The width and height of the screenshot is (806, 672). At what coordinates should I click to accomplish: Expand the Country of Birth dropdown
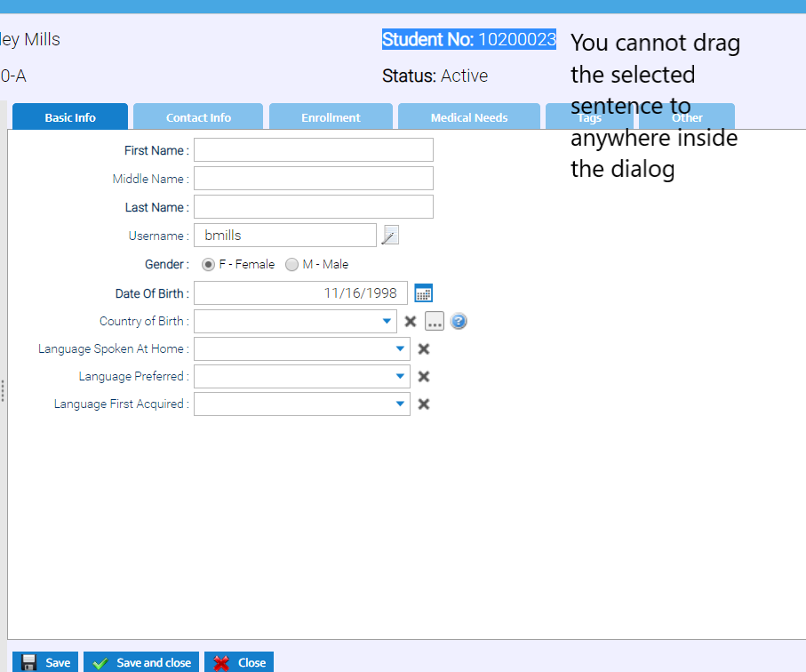387,321
